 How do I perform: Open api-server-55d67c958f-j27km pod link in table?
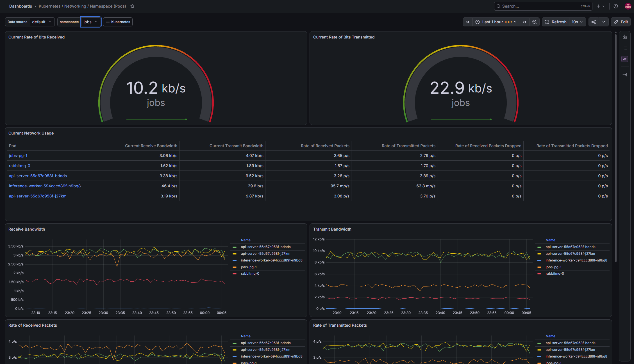tap(37, 196)
